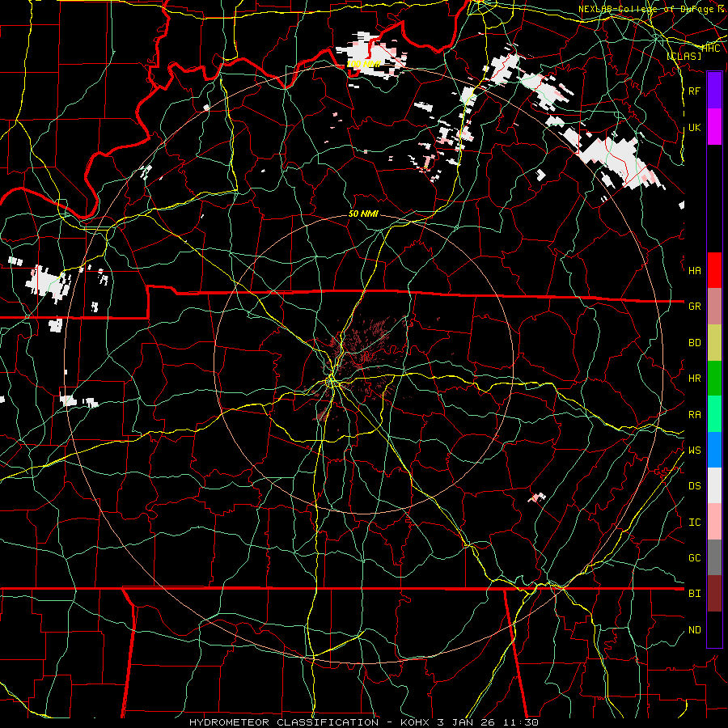Click the "KOHX" radar site identifier
Image resolution: width=728 pixels, height=728 pixels.
416,722
